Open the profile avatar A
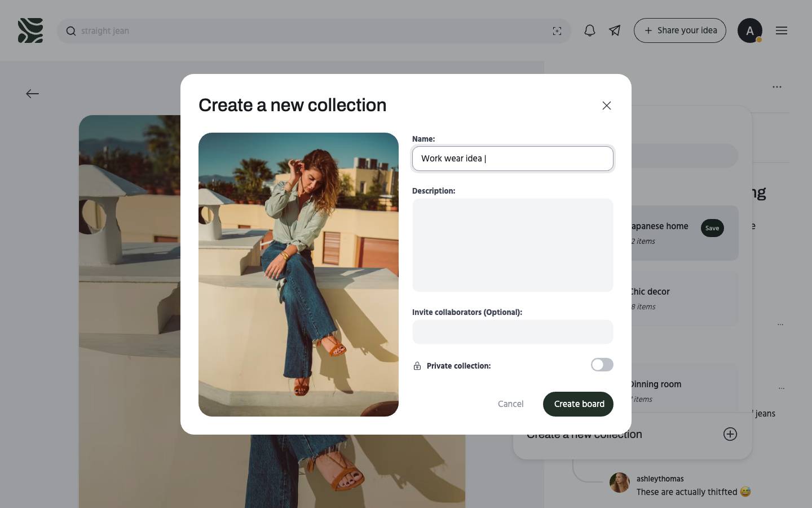The height and width of the screenshot is (508, 812). (749, 30)
